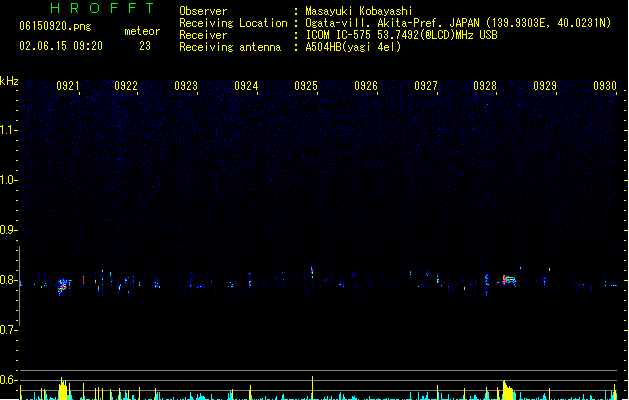Click observer name Masayuki Kobayashi
This screenshot has width=629, height=400.
point(359,11)
